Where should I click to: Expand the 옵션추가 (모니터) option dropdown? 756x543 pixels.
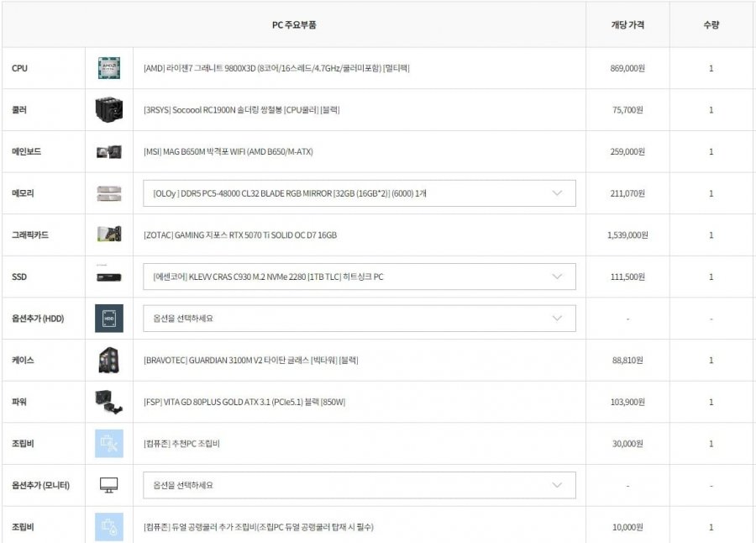pos(360,485)
